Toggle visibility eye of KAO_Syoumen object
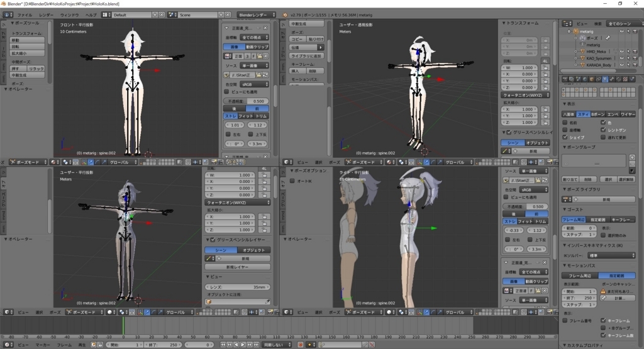 pos(622,58)
